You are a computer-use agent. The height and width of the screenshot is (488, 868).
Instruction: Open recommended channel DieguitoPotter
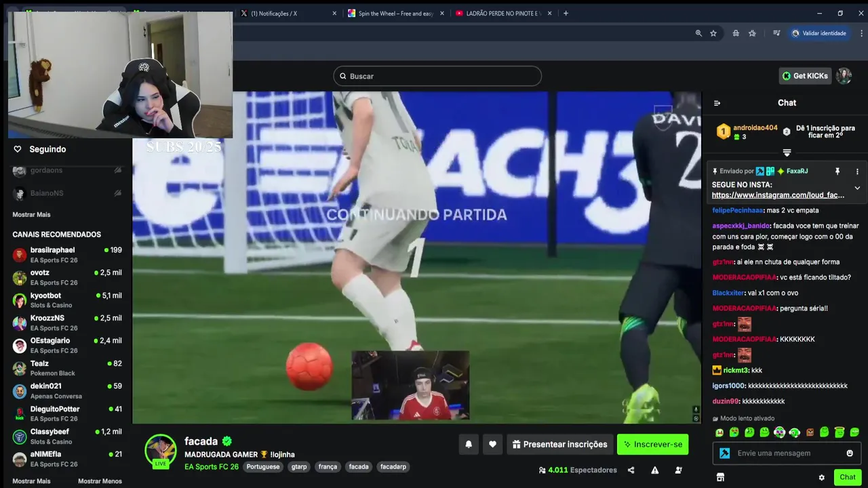pyautogui.click(x=66, y=413)
